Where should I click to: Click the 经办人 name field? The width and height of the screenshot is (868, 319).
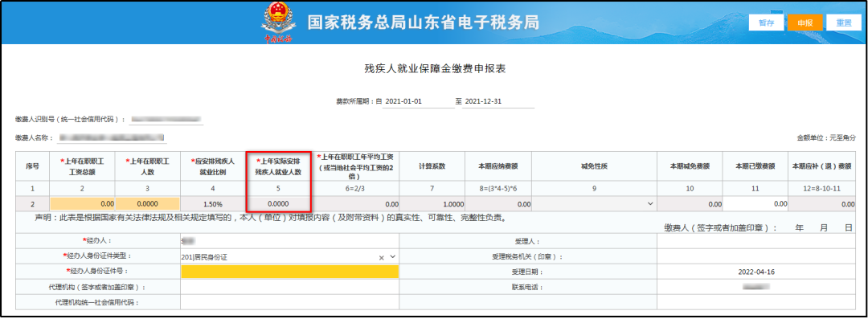(x=289, y=241)
